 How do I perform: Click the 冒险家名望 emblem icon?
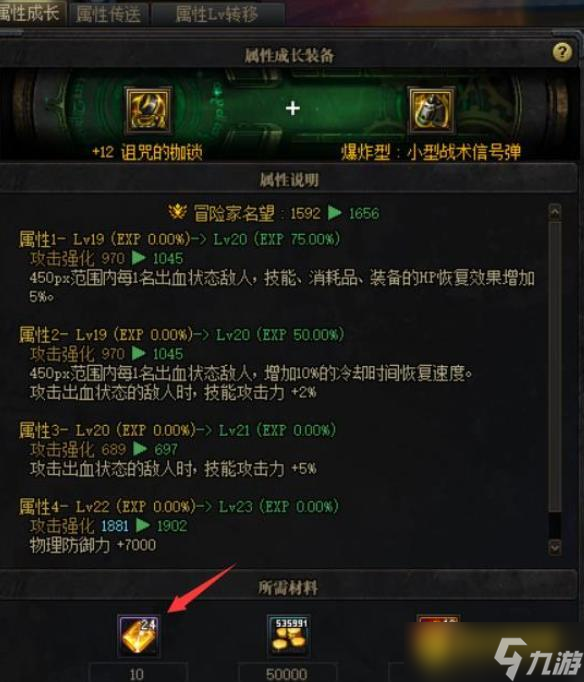pyautogui.click(x=177, y=213)
